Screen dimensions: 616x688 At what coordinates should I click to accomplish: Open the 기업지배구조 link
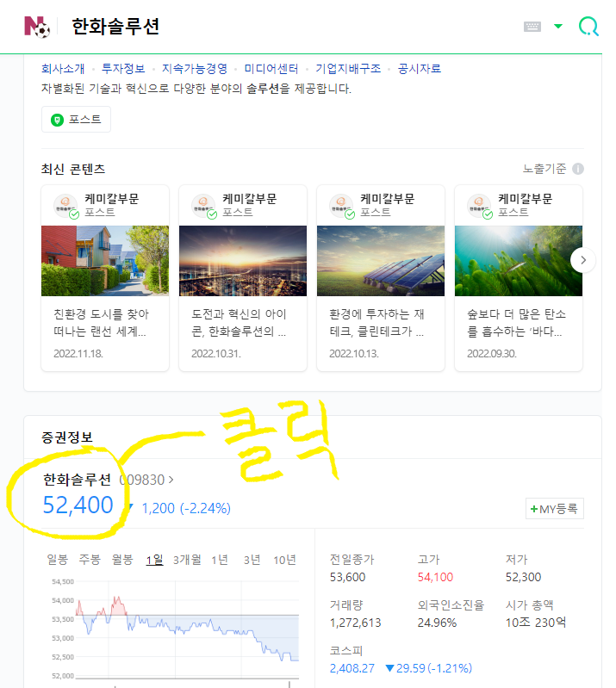(x=348, y=68)
